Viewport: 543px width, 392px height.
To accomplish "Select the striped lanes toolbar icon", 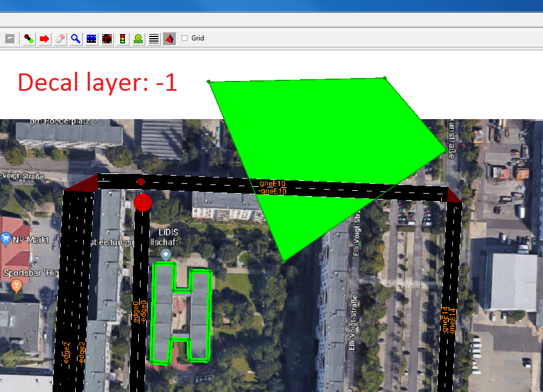I will [x=153, y=39].
